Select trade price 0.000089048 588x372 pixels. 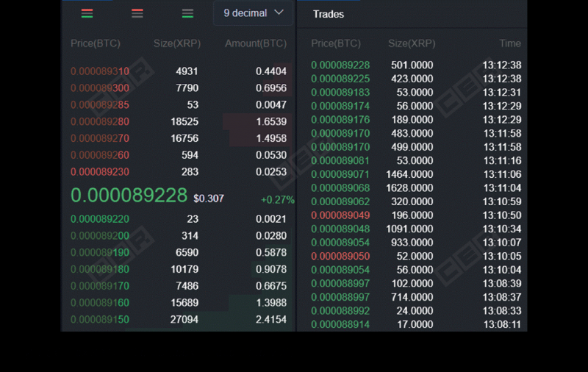click(x=340, y=229)
